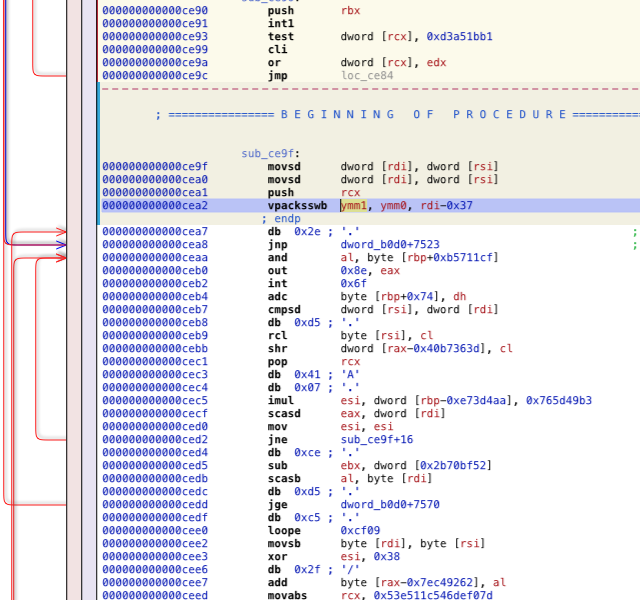Select the jump target loc_ce84
The height and width of the screenshot is (600, 640).
tap(367, 76)
